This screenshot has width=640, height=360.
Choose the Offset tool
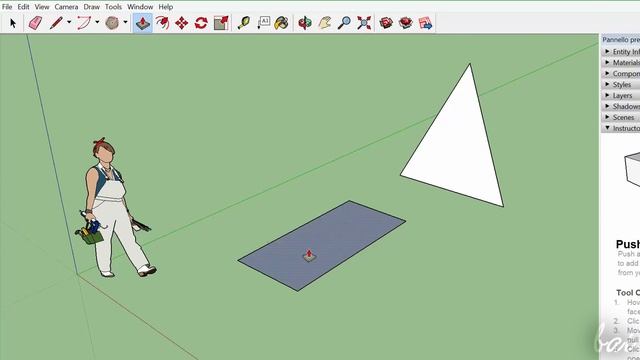(x=162, y=23)
